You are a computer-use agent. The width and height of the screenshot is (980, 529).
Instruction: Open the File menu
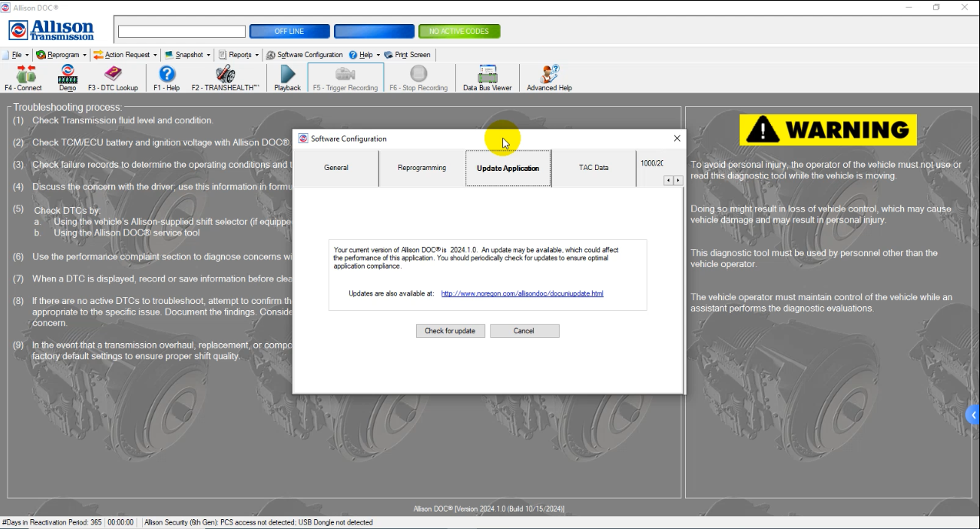16,55
